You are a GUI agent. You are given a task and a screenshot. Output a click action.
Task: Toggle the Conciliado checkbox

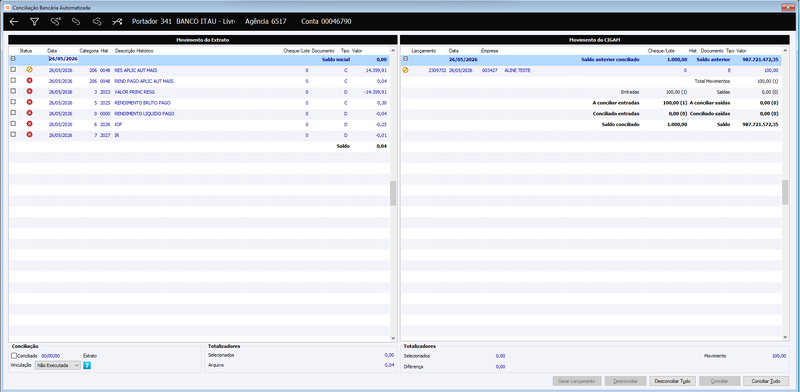14,356
